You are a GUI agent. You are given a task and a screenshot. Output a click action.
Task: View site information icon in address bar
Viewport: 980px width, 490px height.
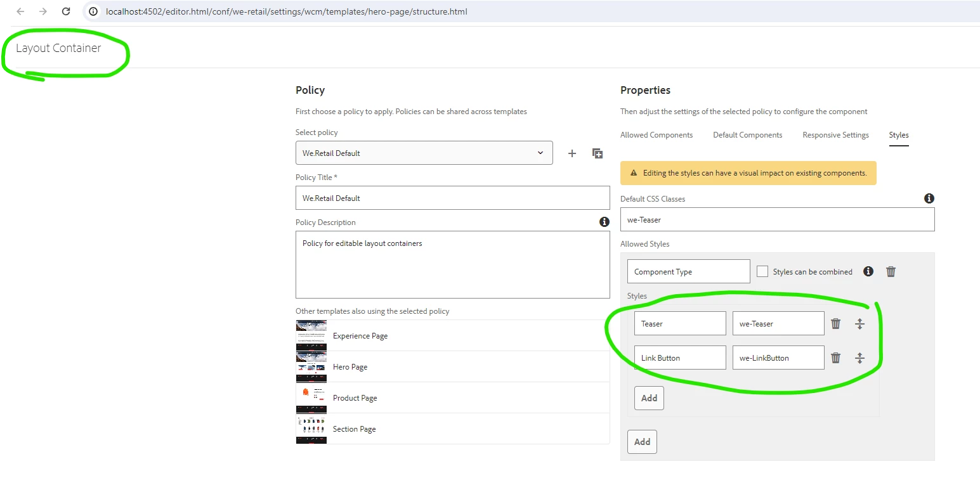pos(93,11)
